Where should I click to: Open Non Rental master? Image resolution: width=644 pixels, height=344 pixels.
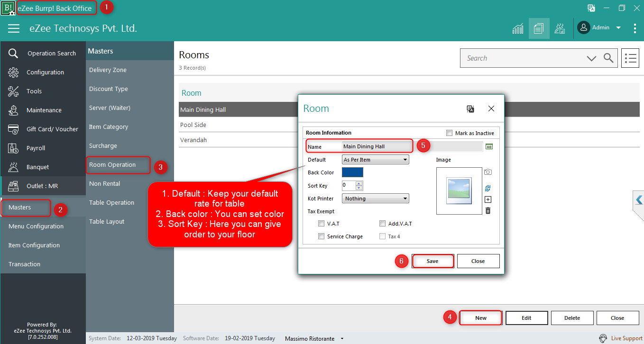point(105,183)
